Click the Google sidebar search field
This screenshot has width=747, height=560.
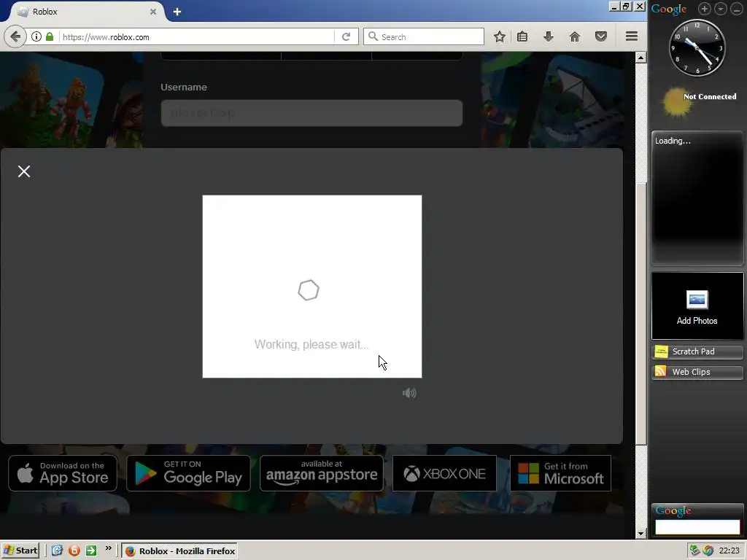(x=697, y=526)
